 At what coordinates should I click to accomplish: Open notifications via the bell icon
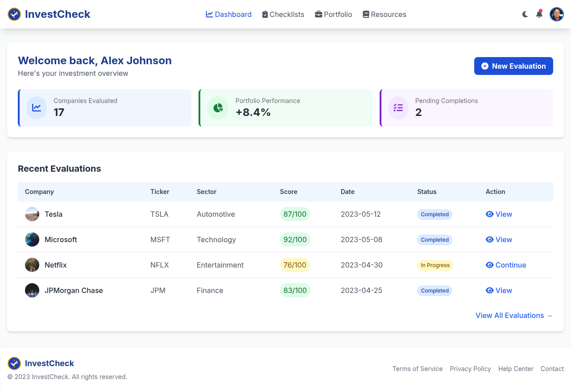(539, 14)
